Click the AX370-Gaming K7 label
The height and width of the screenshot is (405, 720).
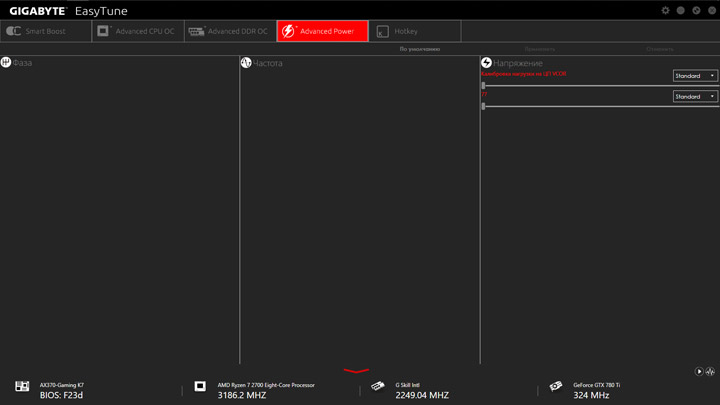pos(62,385)
